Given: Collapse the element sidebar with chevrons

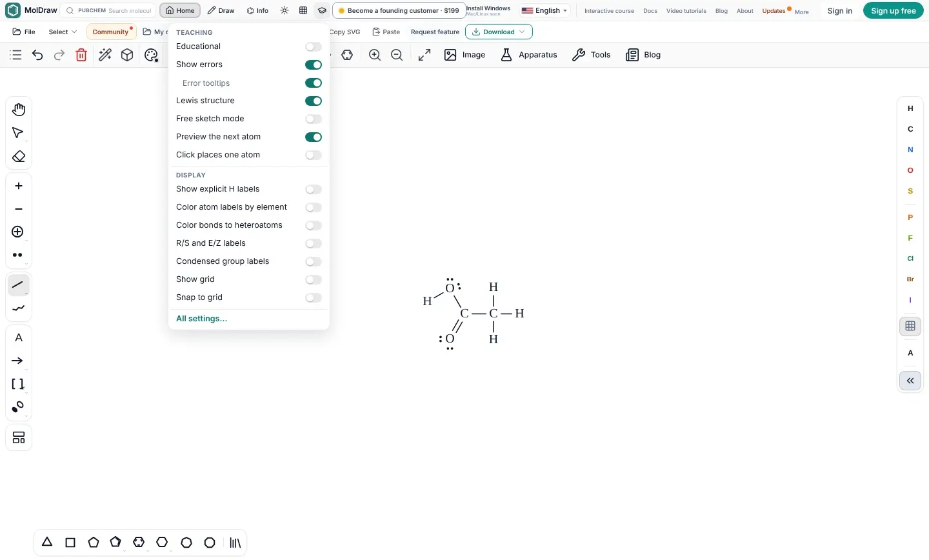Looking at the screenshot, I should [910, 381].
